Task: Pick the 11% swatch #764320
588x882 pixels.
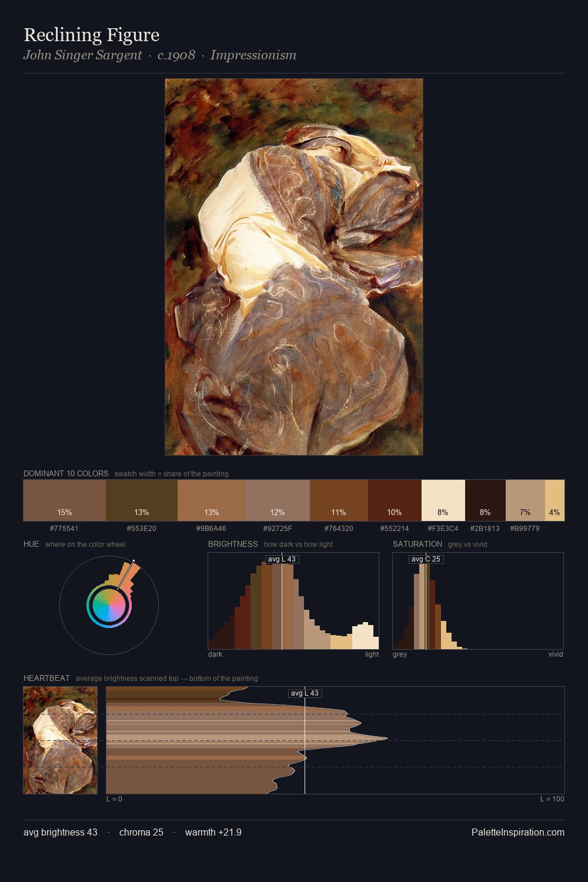Action: point(339,500)
